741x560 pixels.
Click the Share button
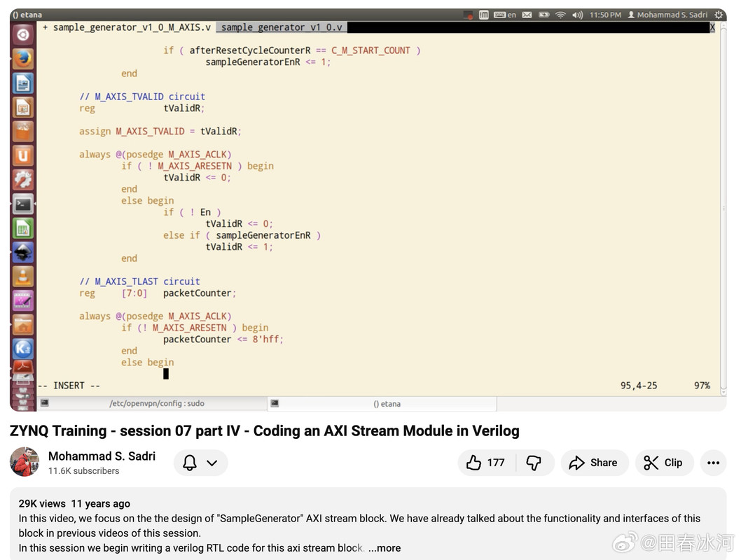(x=594, y=463)
